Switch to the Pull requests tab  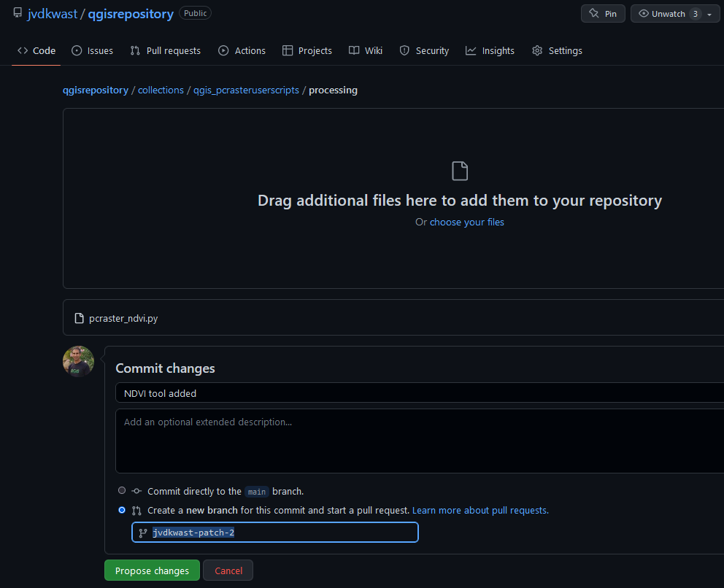tap(165, 51)
